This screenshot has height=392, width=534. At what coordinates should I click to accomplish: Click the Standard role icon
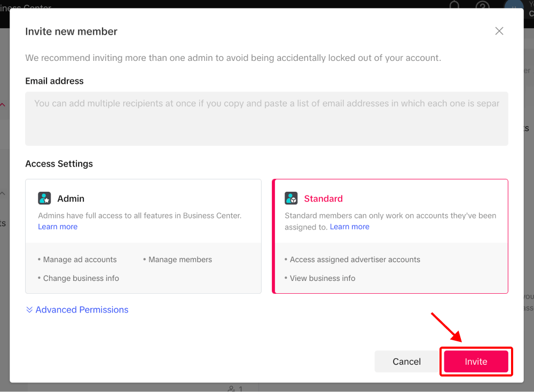tap(291, 198)
